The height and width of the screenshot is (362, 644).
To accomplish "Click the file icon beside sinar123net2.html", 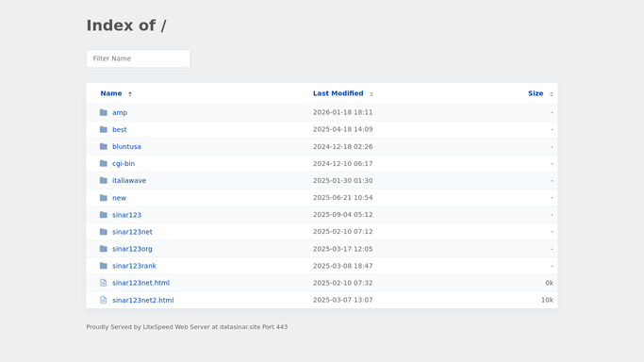I will tap(104, 300).
